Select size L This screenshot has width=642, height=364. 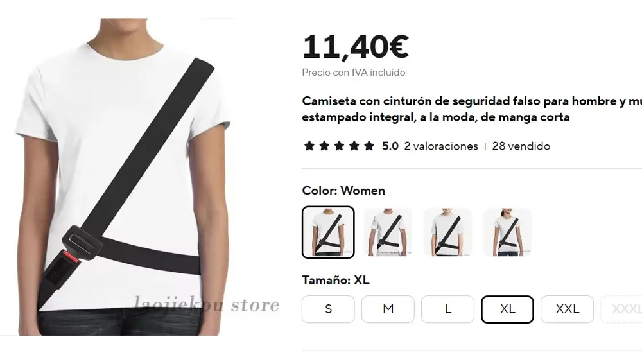tap(447, 309)
